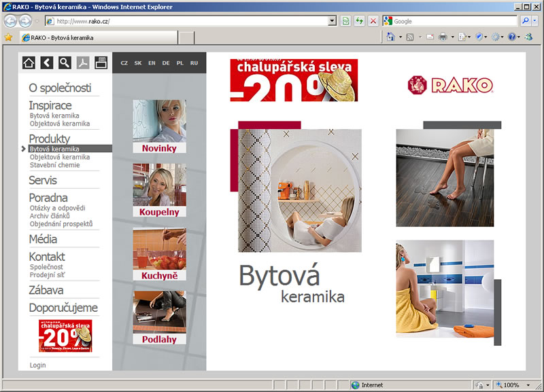Screen dimensions: 544x392
Task: Switch site language to EN
Action: pos(152,63)
